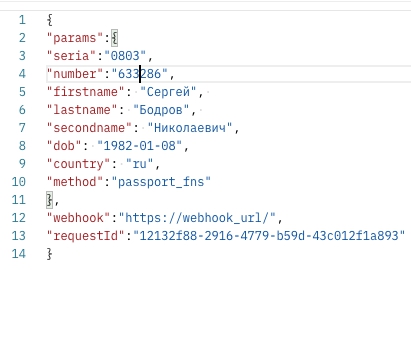411x364 pixels.
Task: Click the webhook URL string
Action: point(197,218)
